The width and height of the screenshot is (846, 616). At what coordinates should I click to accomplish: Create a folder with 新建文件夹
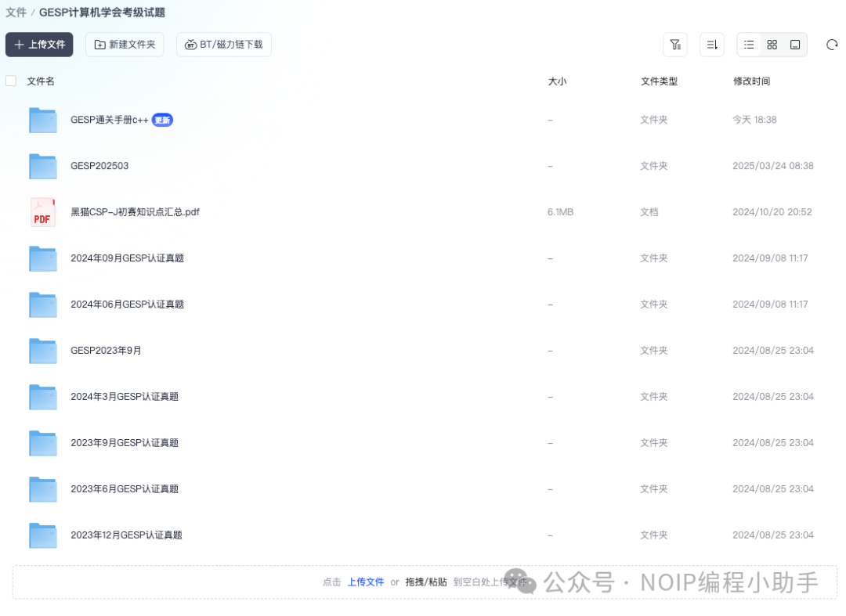click(125, 45)
